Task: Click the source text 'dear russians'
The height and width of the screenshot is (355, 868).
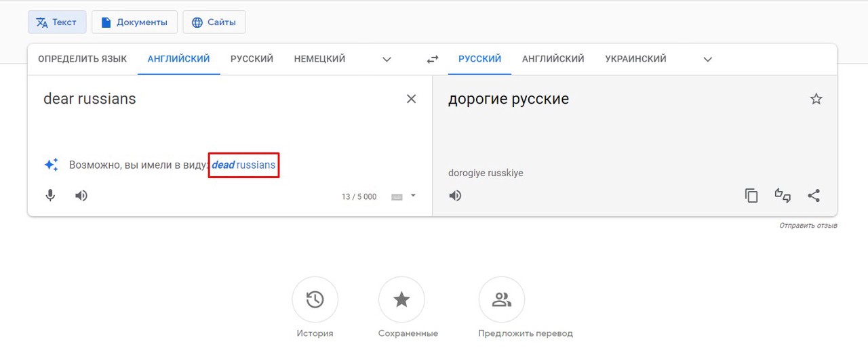Action: [x=90, y=99]
